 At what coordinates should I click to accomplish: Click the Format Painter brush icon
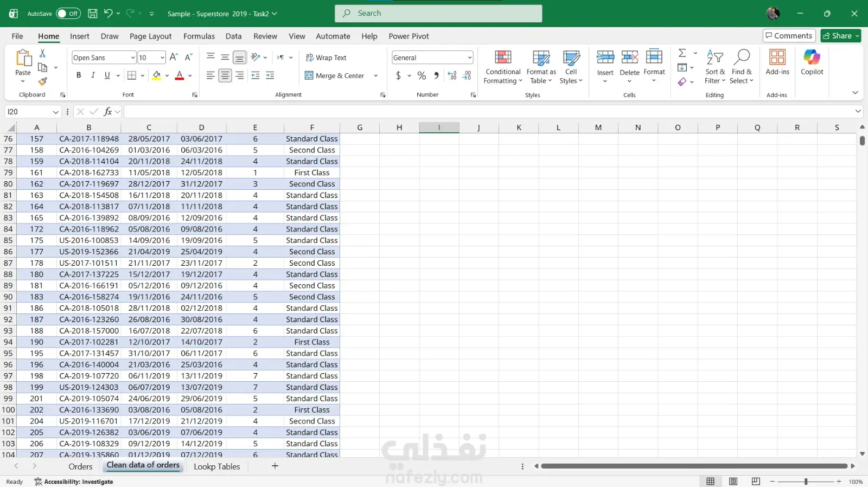click(43, 81)
